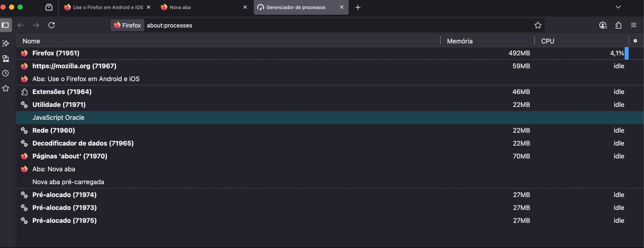Screen dimensions: 644x248
Task: Reload the about:processes page
Action: pyautogui.click(x=52, y=25)
